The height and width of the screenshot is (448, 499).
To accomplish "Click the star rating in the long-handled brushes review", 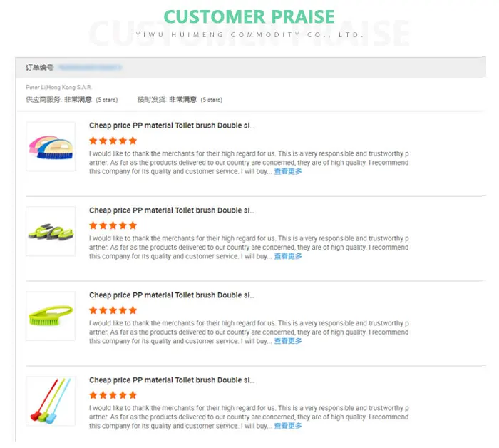I will 113,395.
